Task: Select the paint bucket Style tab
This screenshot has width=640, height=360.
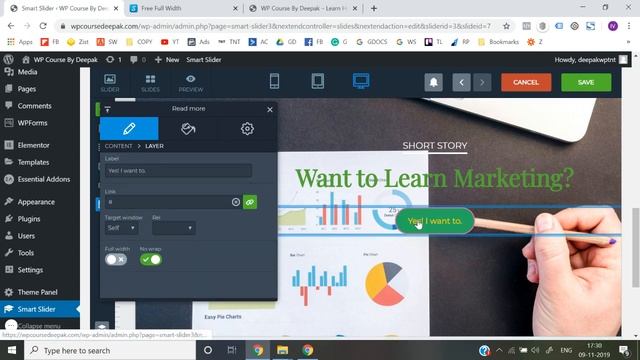Action: click(x=188, y=129)
